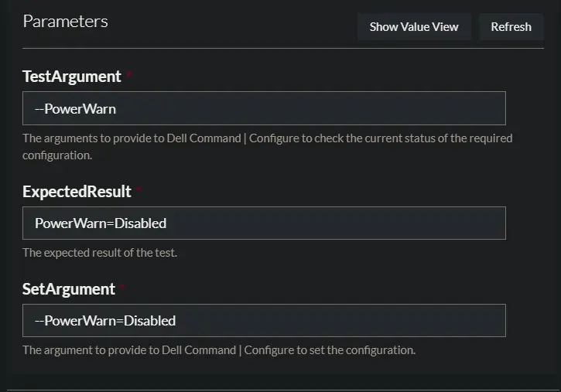
Task: Click the TestArgument help description text
Action: pyautogui.click(x=267, y=146)
